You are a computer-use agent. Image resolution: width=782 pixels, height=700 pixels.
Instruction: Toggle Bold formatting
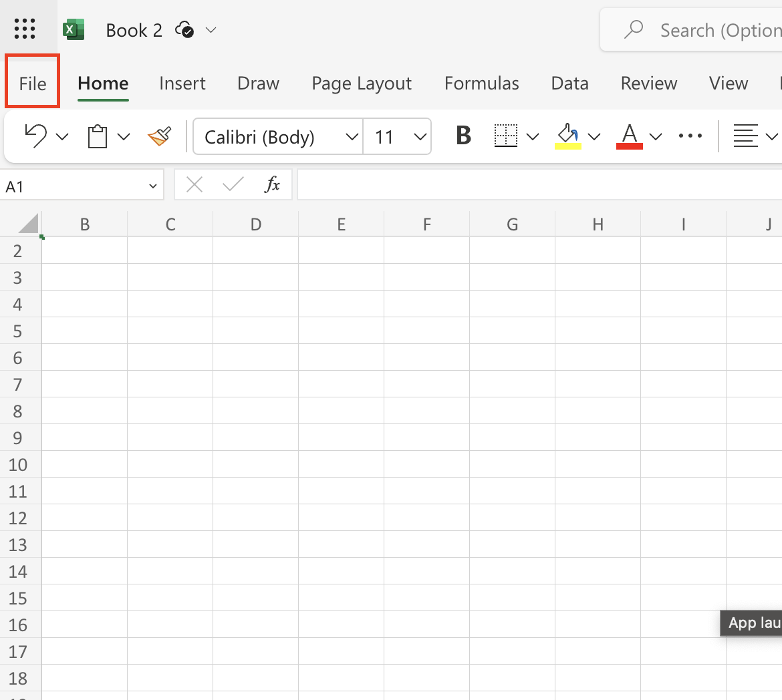tap(463, 136)
